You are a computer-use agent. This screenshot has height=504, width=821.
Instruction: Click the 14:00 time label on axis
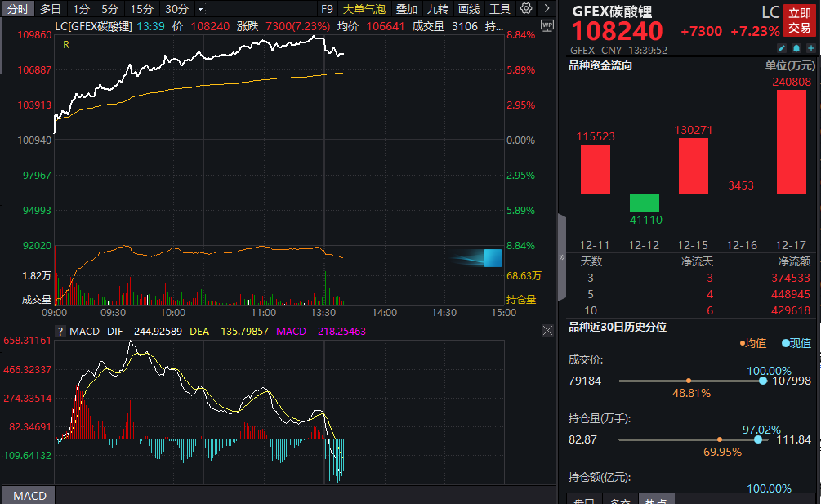[x=384, y=313]
